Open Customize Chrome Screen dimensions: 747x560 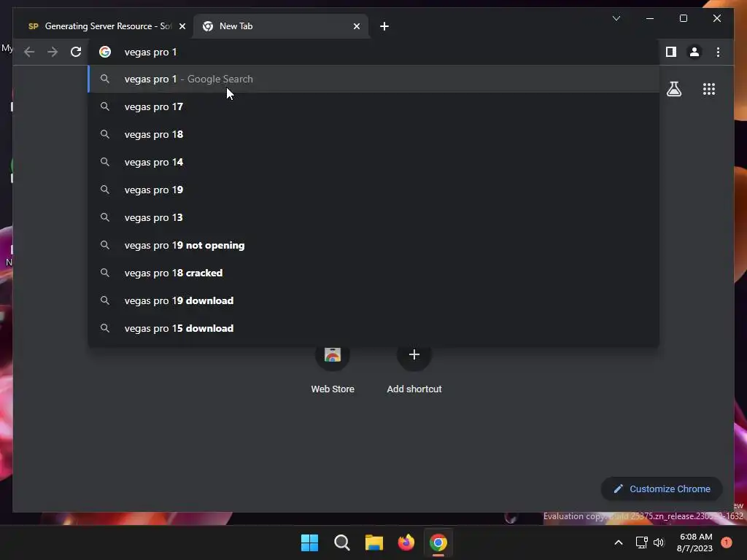point(662,489)
